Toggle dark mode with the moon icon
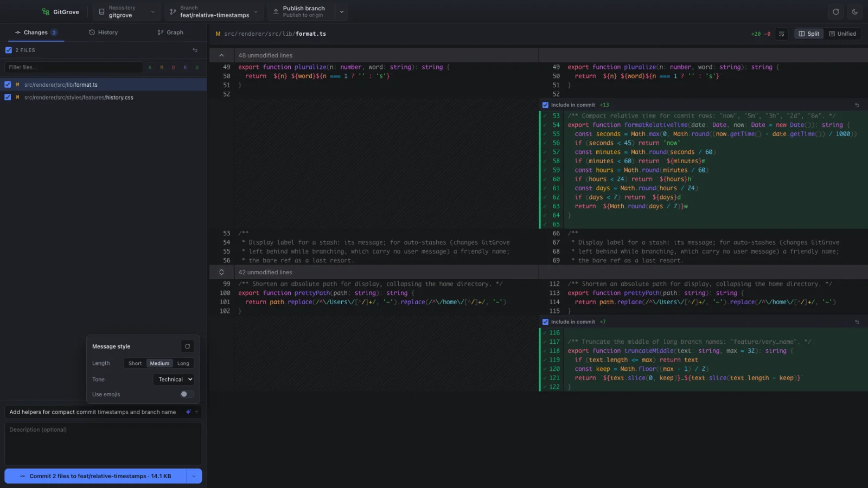868x488 pixels. coord(854,11)
